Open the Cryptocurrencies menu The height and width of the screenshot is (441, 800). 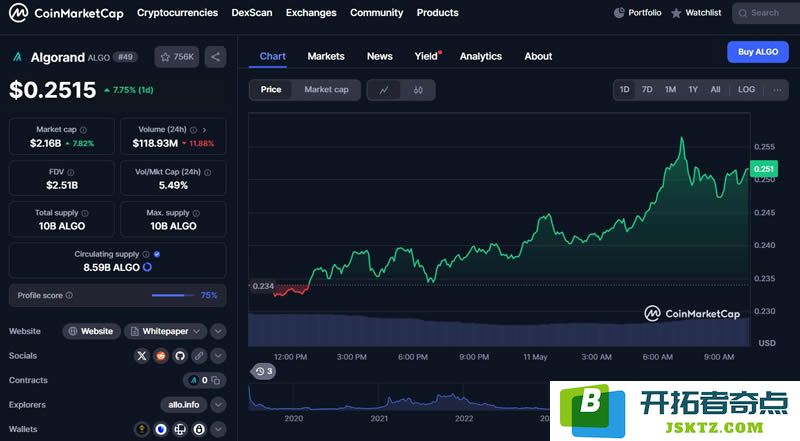tap(177, 13)
